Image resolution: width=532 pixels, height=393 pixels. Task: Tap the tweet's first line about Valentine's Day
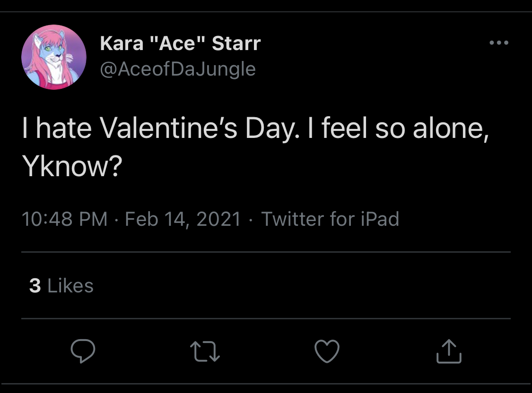[255, 129]
